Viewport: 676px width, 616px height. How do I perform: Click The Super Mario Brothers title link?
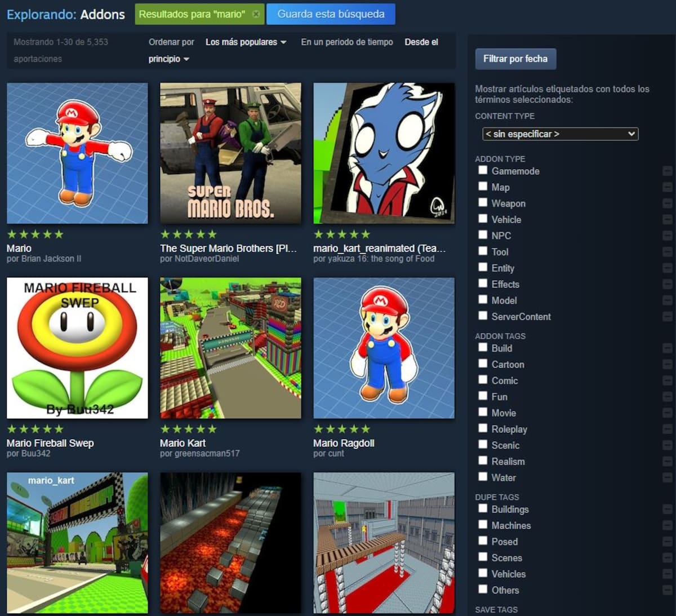click(x=228, y=249)
